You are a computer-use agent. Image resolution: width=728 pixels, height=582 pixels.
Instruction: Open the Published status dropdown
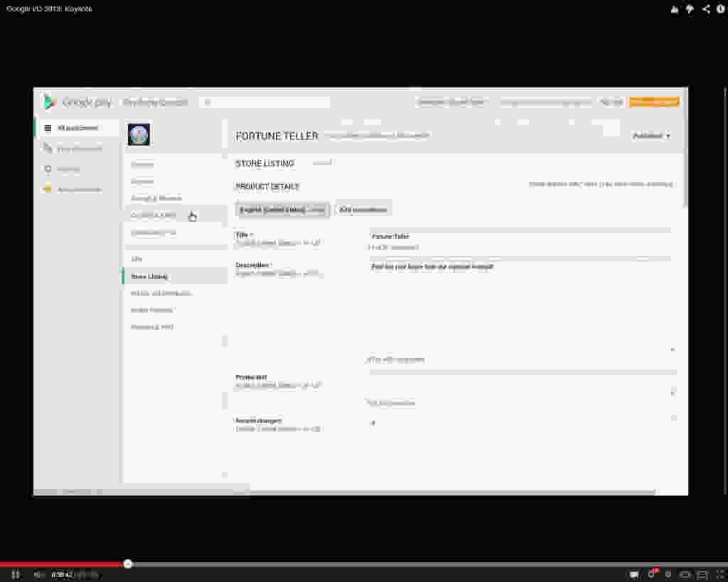(651, 136)
